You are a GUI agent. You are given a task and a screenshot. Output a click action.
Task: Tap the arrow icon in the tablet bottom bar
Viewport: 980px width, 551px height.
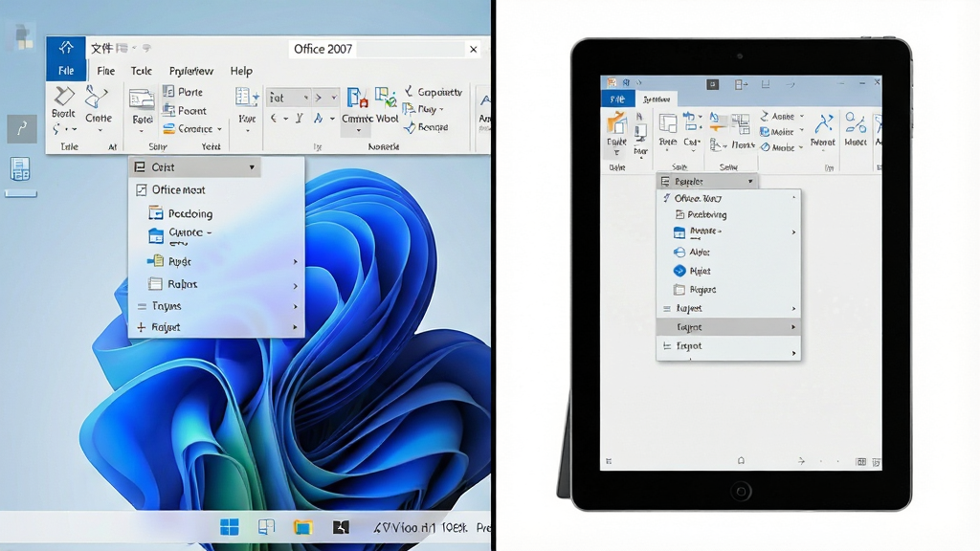(x=801, y=461)
